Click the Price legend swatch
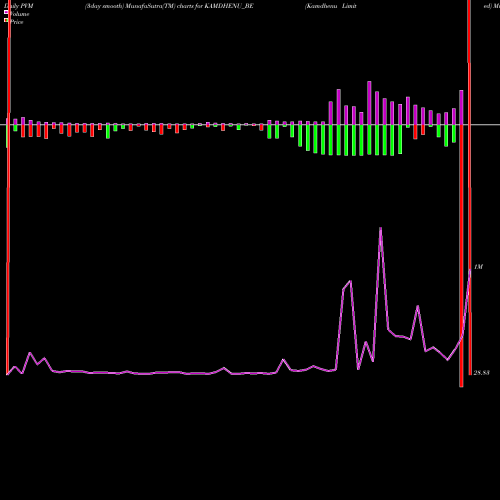Image resolution: width=500 pixels, height=500 pixels. (x=6, y=21)
